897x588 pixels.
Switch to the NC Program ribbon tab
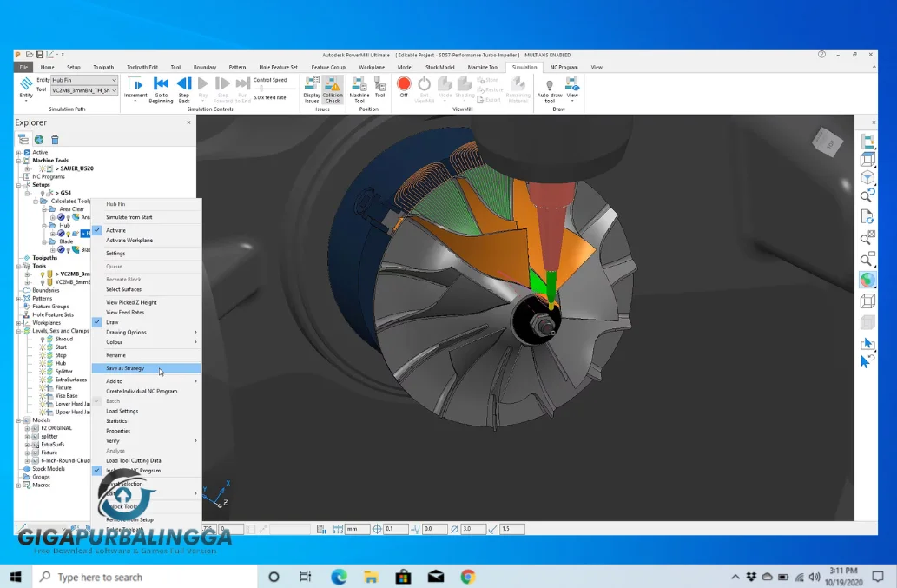pos(564,66)
